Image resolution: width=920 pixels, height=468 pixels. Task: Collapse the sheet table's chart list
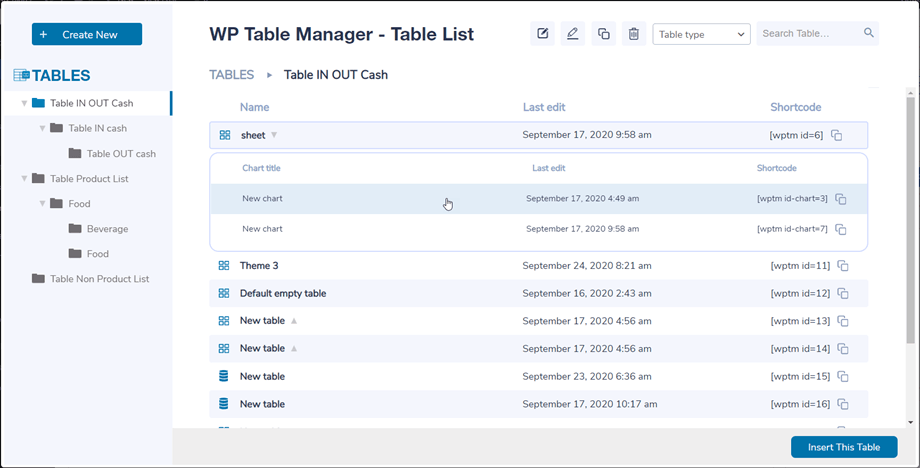pos(274,135)
